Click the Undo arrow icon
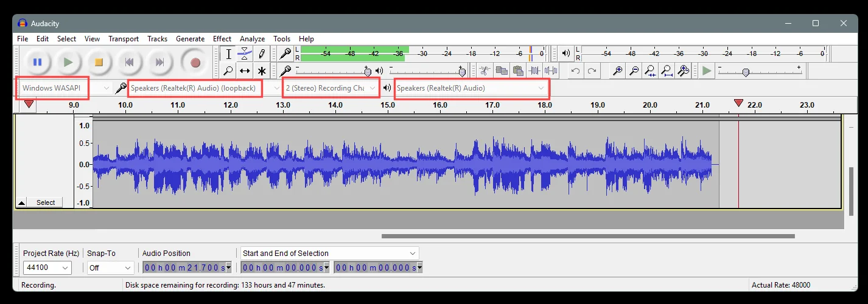This screenshot has width=868, height=304. [x=575, y=71]
